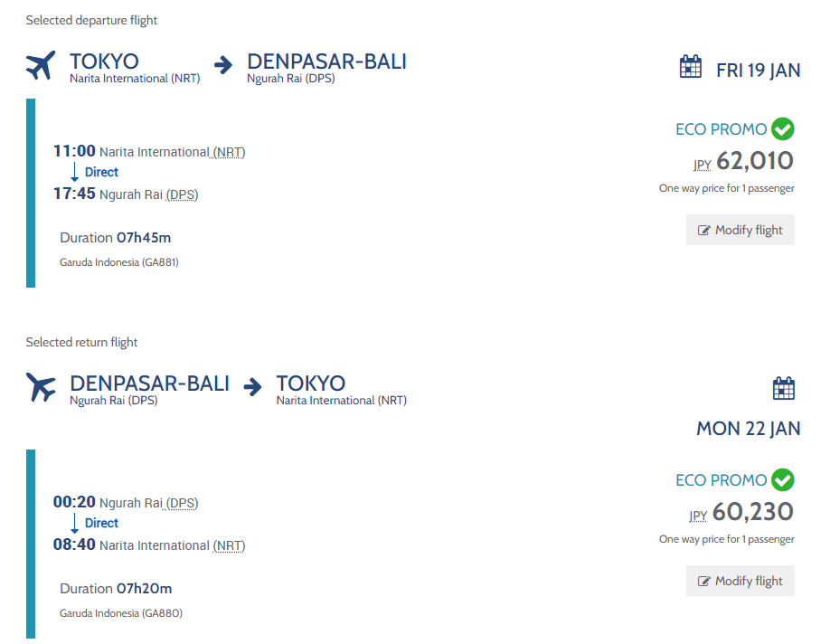830x644 pixels.
Task: Click the DPS abbreviation at 00:20 departure
Action: [x=182, y=503]
